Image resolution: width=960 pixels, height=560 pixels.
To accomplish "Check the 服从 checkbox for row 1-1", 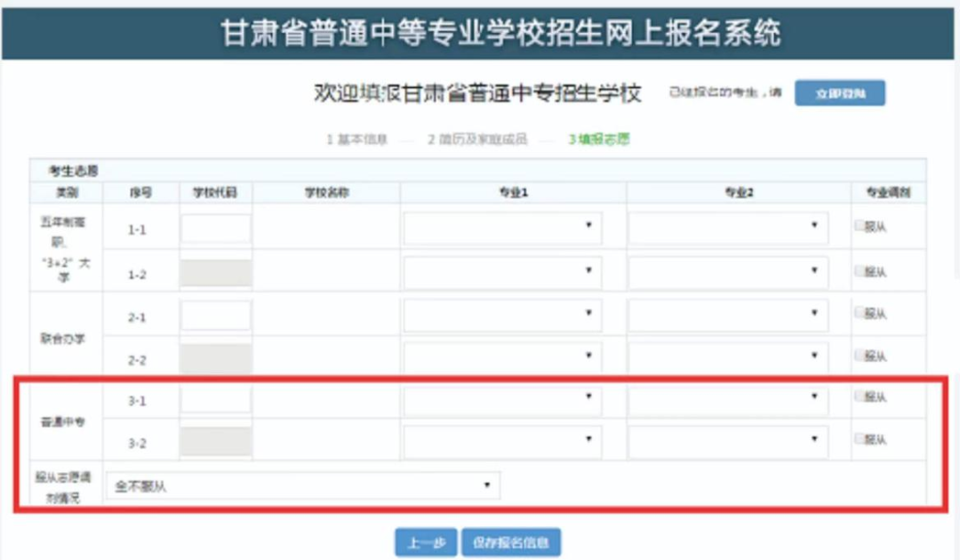I will tap(860, 226).
